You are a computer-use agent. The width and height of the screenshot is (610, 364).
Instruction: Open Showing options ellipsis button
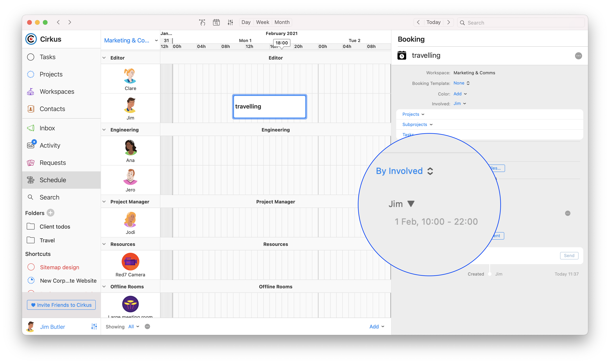[x=147, y=326]
